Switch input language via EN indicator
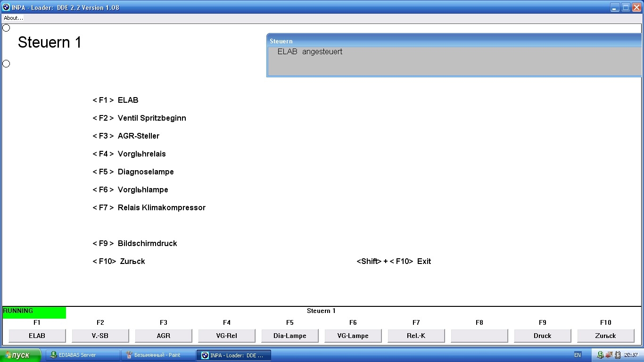Viewport: 644px width, 362px height. coord(578,355)
